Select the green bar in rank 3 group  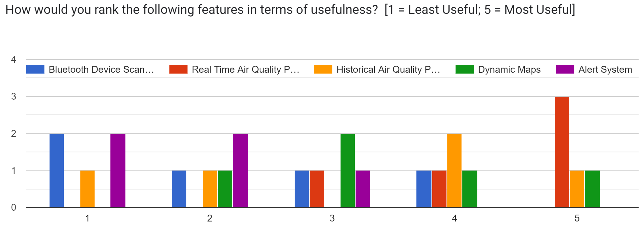pyautogui.click(x=348, y=171)
